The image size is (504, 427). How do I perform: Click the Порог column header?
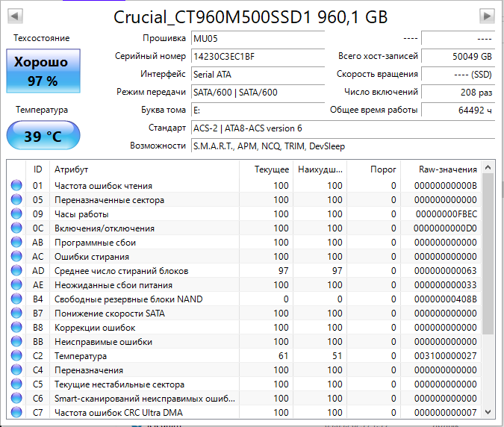[373, 169]
